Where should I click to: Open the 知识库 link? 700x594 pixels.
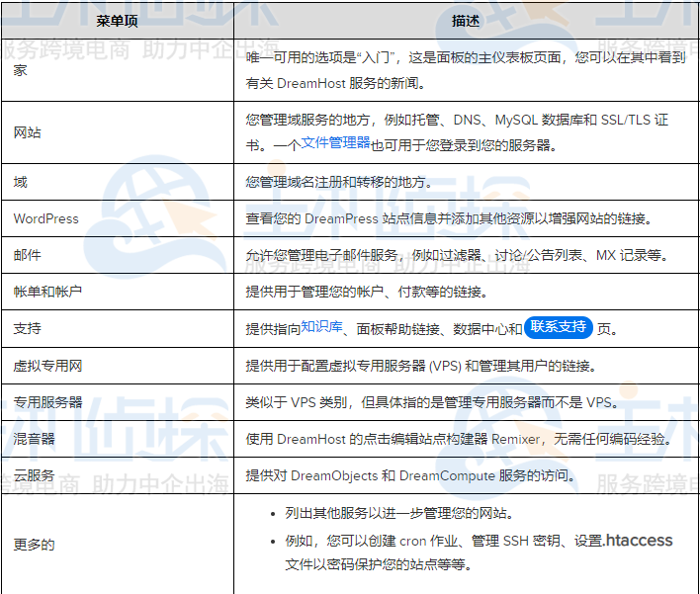tap(321, 327)
